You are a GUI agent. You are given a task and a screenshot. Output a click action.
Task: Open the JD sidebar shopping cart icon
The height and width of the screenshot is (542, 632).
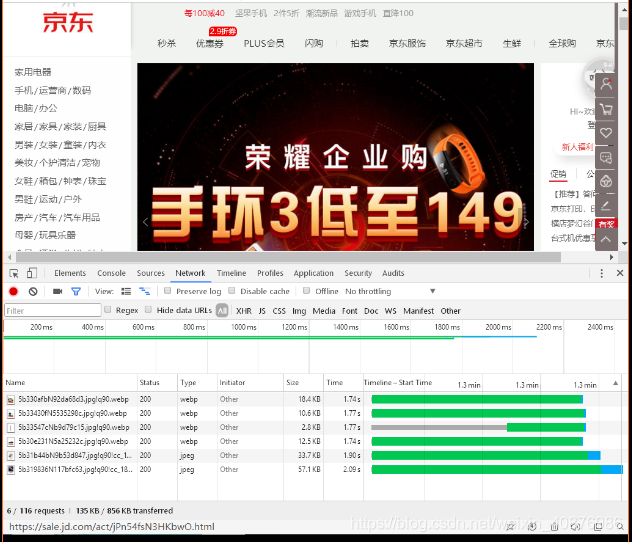pyautogui.click(x=606, y=109)
